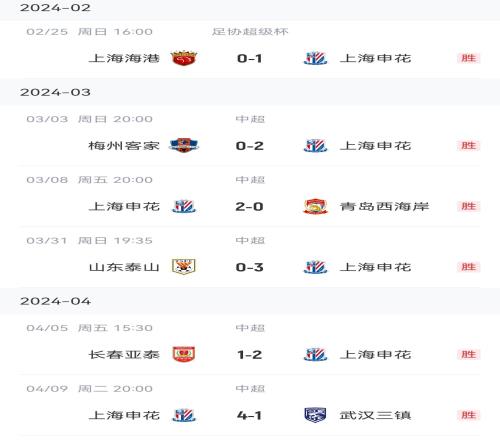Open the 4-1 Wuhan match score
This screenshot has width=500, height=440.
(249, 415)
